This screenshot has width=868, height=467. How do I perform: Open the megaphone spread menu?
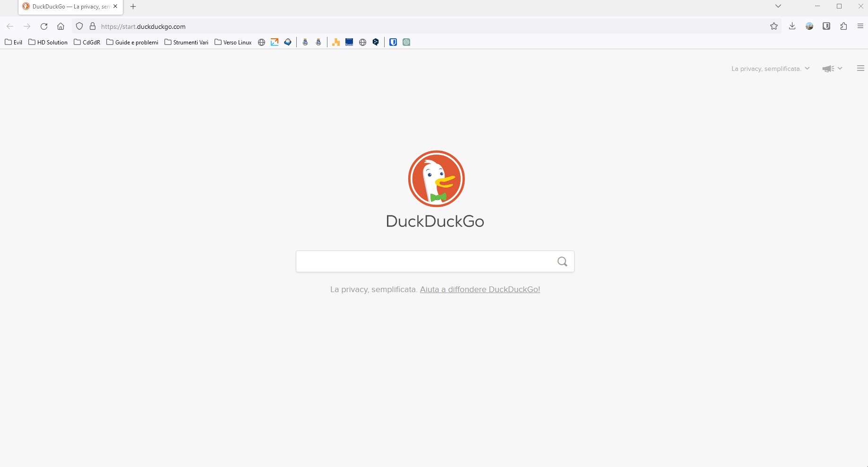(x=832, y=69)
